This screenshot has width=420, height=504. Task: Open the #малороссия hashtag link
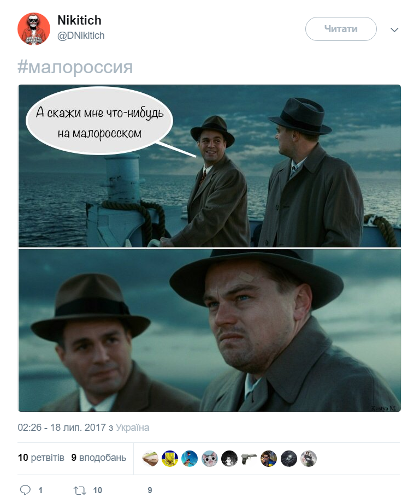click(75, 67)
